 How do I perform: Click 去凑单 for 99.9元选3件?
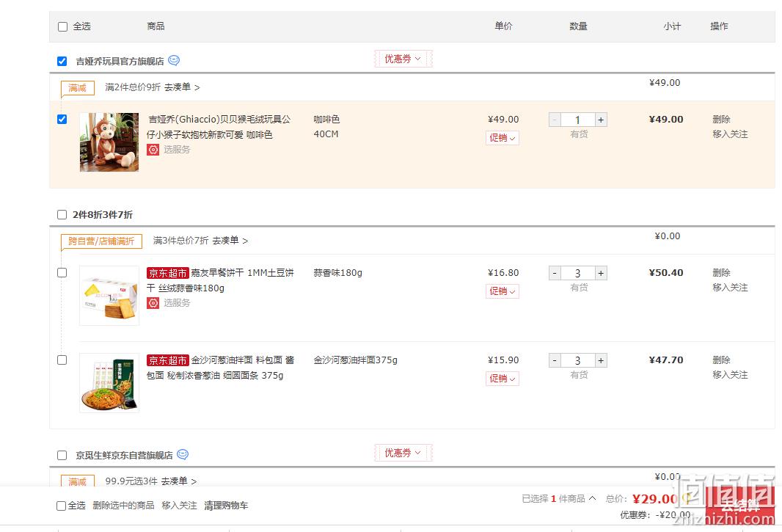tap(178, 481)
